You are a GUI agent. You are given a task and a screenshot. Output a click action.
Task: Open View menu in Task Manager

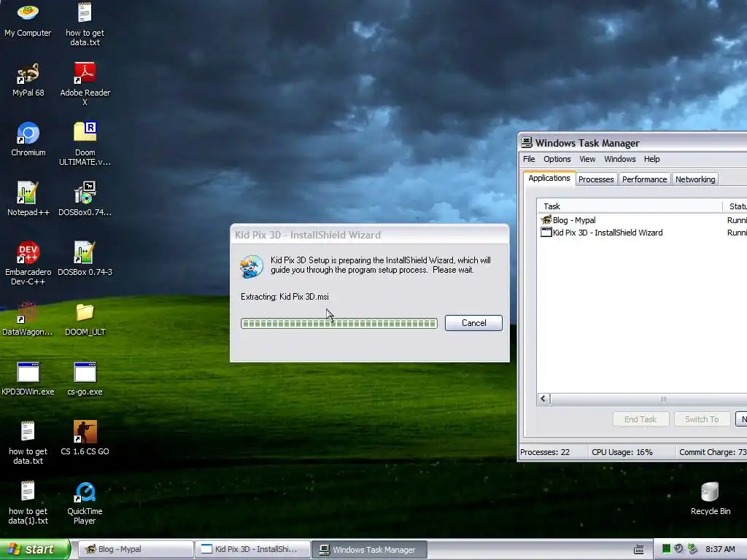tap(587, 159)
